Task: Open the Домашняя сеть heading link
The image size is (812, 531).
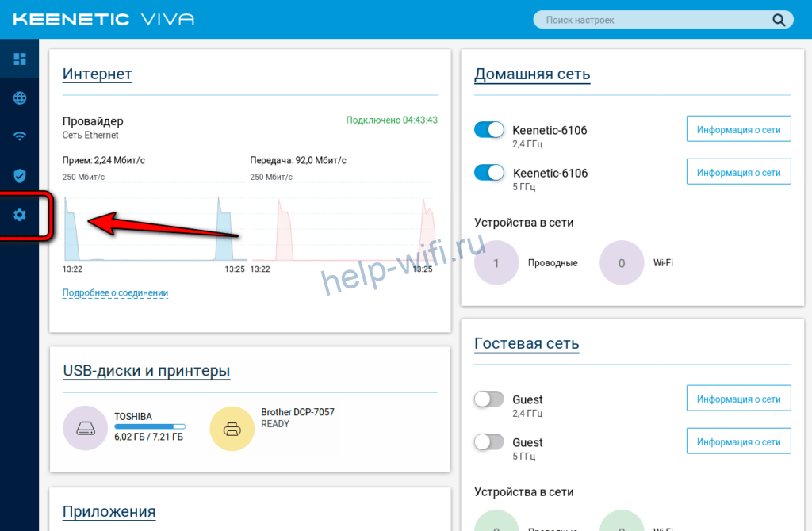Action: tap(532, 74)
